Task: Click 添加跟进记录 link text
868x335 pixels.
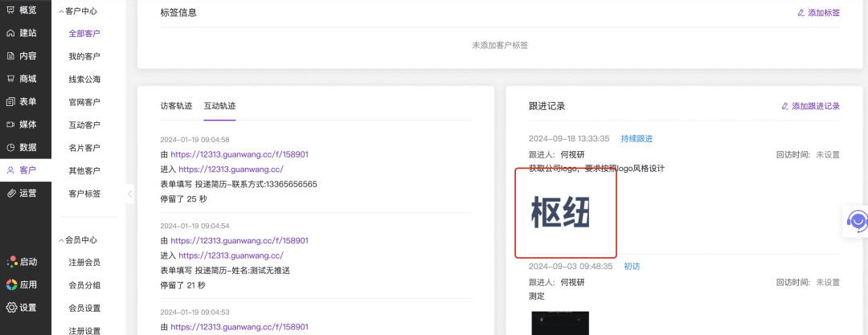Action: coord(816,106)
